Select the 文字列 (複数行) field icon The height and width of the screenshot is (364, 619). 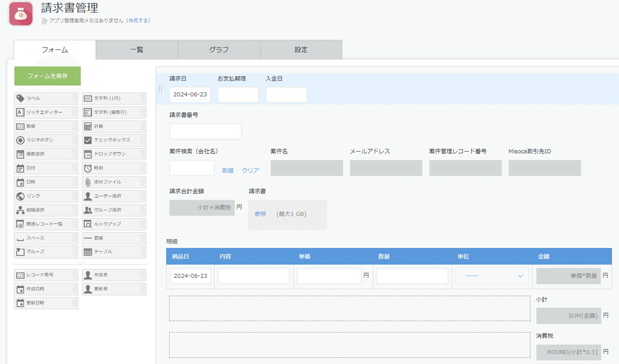[88, 112]
